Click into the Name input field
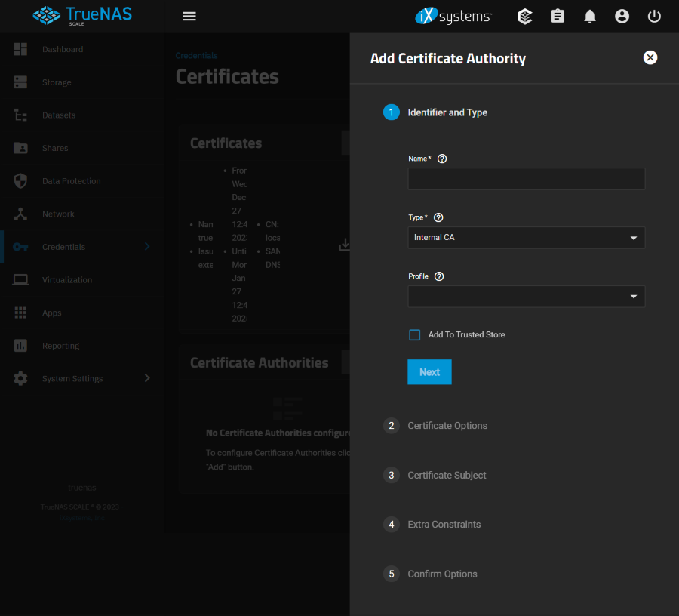Image resolution: width=679 pixels, height=616 pixels. tap(526, 179)
